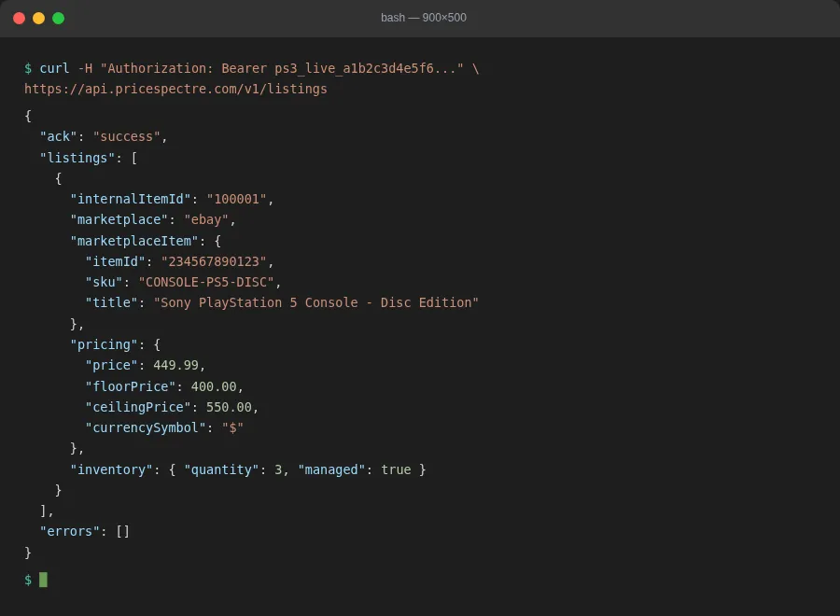
Task: Click the "price" key
Action: click(111, 365)
